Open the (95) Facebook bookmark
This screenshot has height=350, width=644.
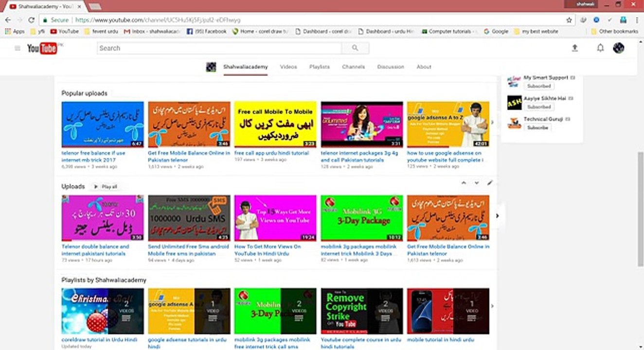[x=207, y=31]
